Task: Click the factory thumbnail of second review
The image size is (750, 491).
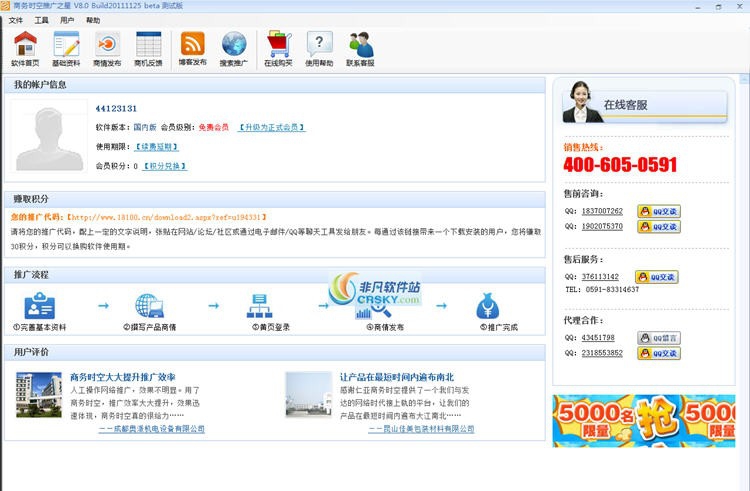Action: 309,395
